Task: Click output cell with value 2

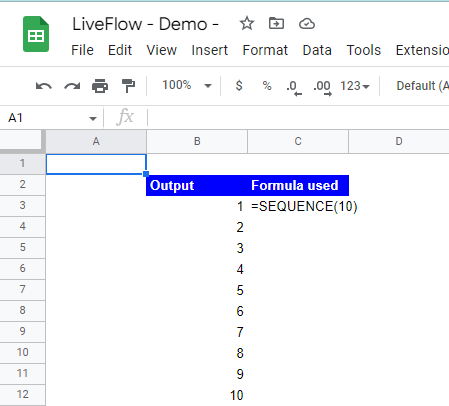Action: click(197, 227)
